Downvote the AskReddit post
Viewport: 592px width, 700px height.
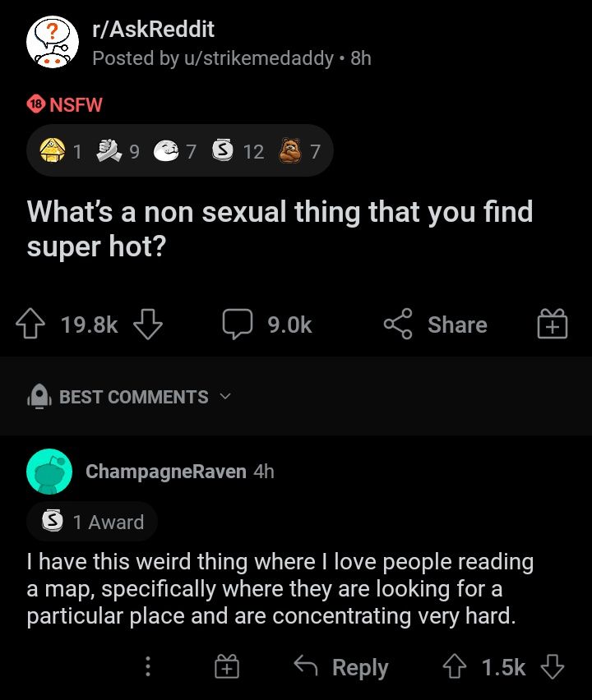click(147, 325)
